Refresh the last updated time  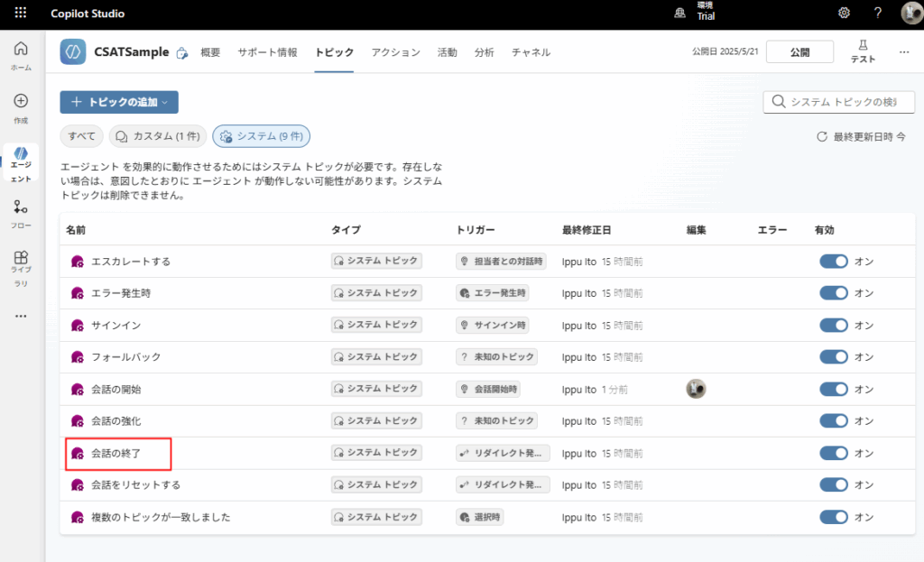(821, 137)
